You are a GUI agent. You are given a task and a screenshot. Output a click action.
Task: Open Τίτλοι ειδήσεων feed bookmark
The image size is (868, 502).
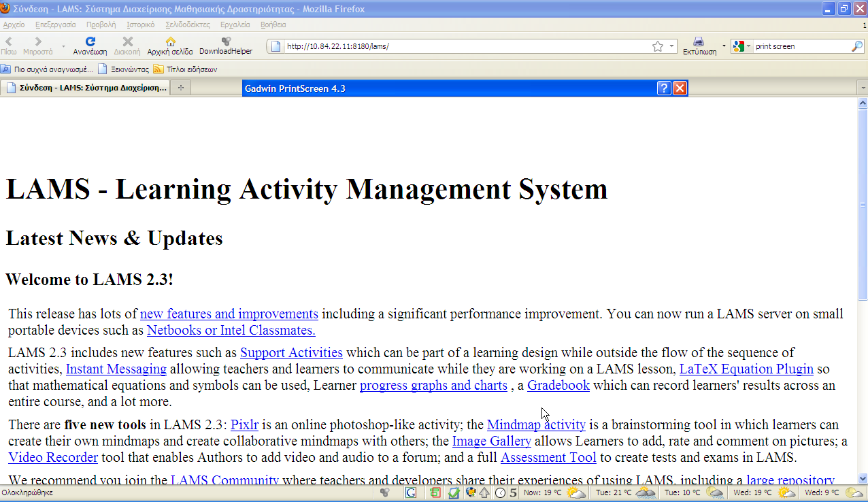coord(186,69)
